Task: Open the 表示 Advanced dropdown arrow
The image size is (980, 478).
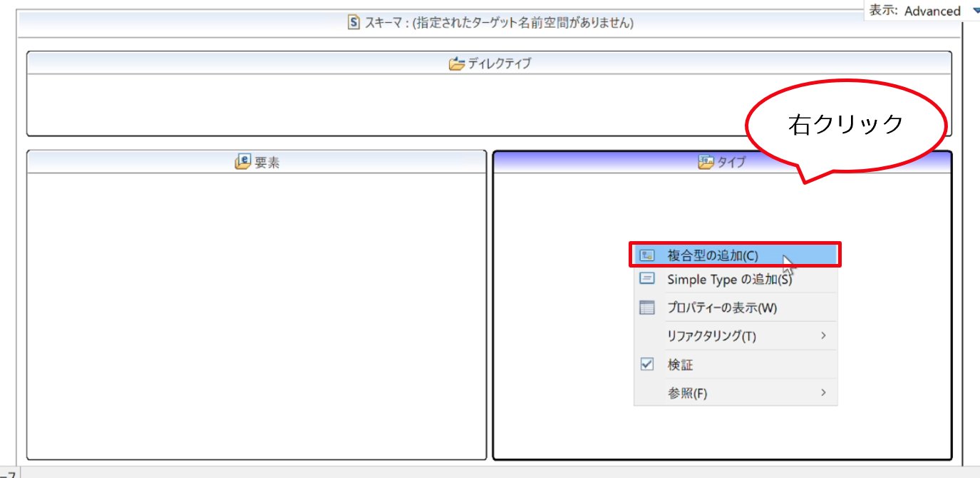Action: coord(976,11)
